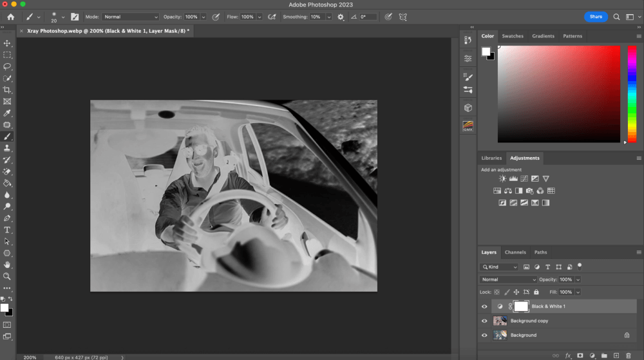Viewport: 644px width, 360px height.
Task: Expand the layer filter Kind dropdown
Action: click(x=500, y=267)
